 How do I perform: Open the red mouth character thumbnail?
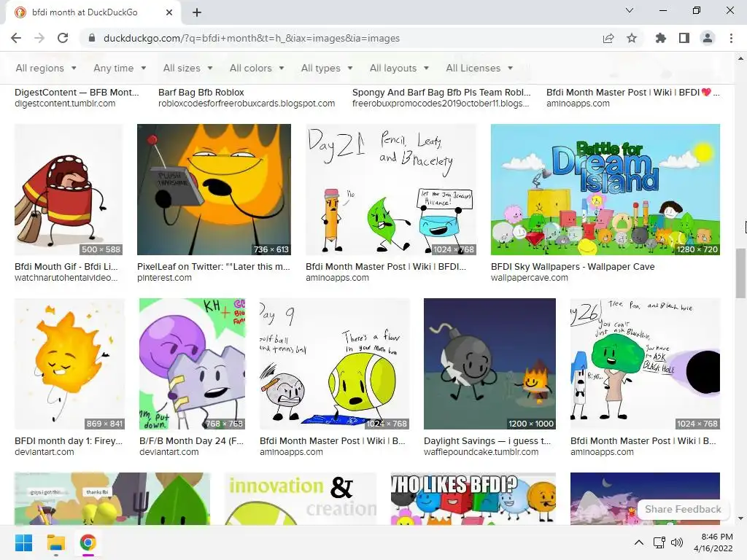69,190
